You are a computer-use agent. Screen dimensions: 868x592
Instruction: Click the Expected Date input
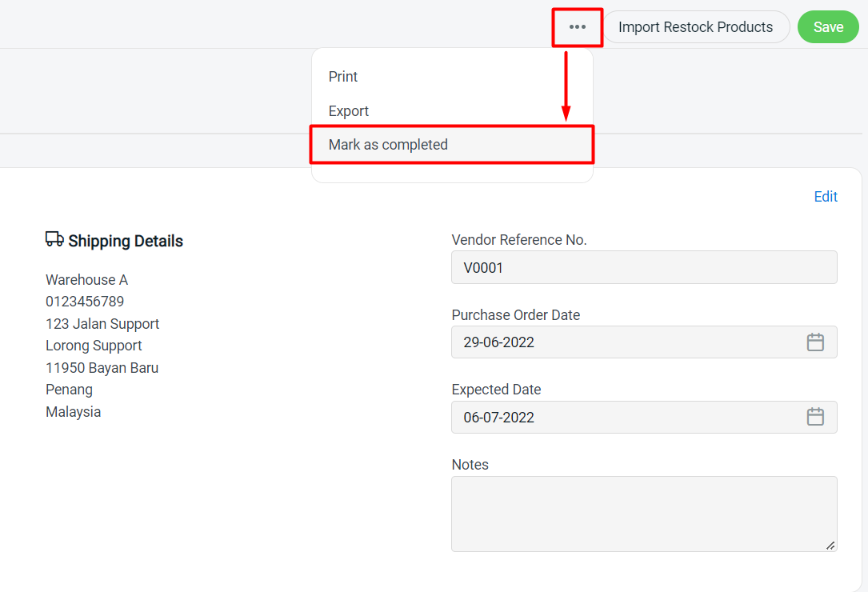(624, 417)
